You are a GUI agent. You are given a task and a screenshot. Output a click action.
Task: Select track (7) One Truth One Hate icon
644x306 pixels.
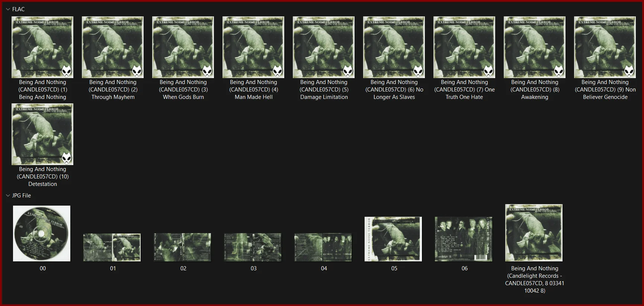coord(464,47)
